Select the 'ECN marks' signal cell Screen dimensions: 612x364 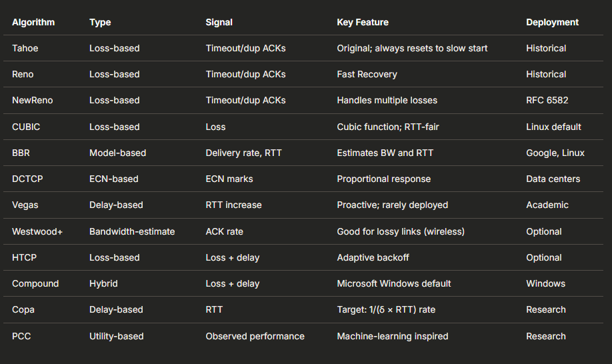[x=229, y=179]
